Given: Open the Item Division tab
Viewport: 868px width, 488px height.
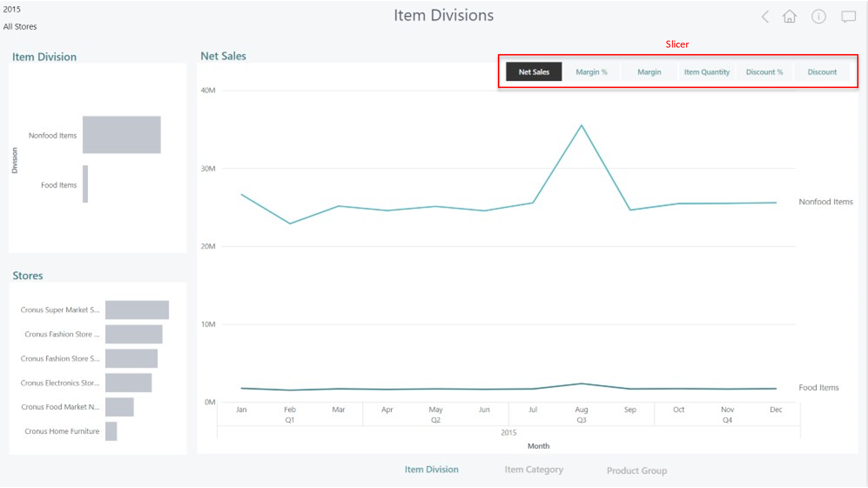Looking at the screenshot, I should [x=431, y=470].
